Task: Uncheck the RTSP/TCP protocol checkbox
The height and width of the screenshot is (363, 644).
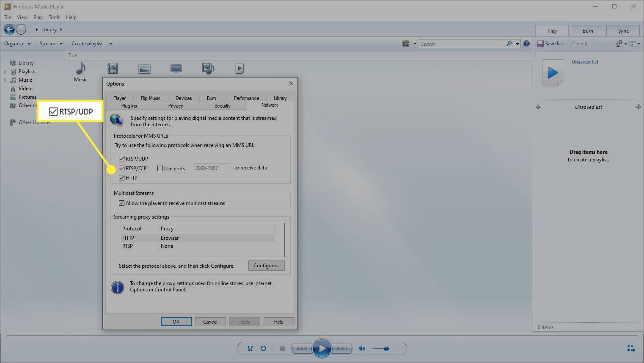Action: (121, 168)
